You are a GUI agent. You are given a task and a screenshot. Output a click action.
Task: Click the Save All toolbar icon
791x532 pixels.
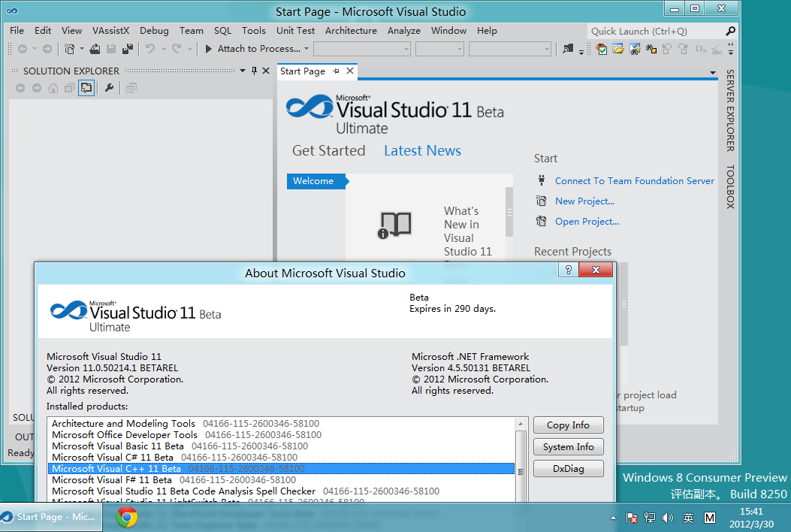pos(128,49)
